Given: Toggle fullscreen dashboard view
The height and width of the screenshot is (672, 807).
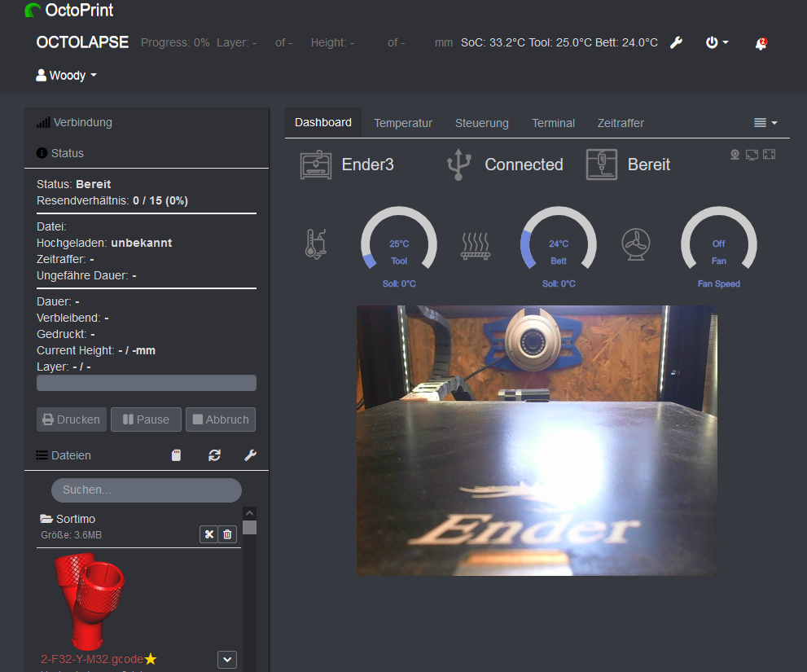Looking at the screenshot, I should [x=769, y=155].
